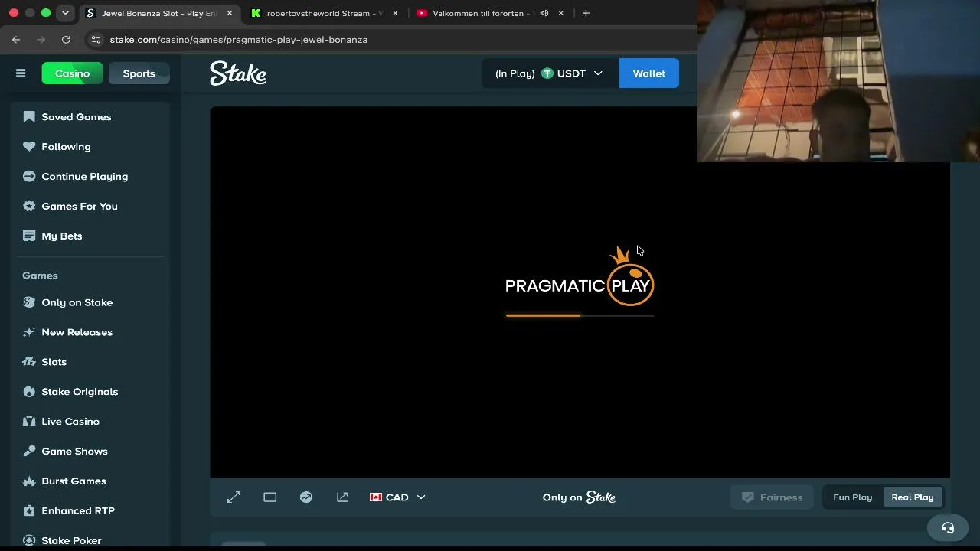
Task: Close the Välkommen till förorten tab
Action: coord(560,13)
